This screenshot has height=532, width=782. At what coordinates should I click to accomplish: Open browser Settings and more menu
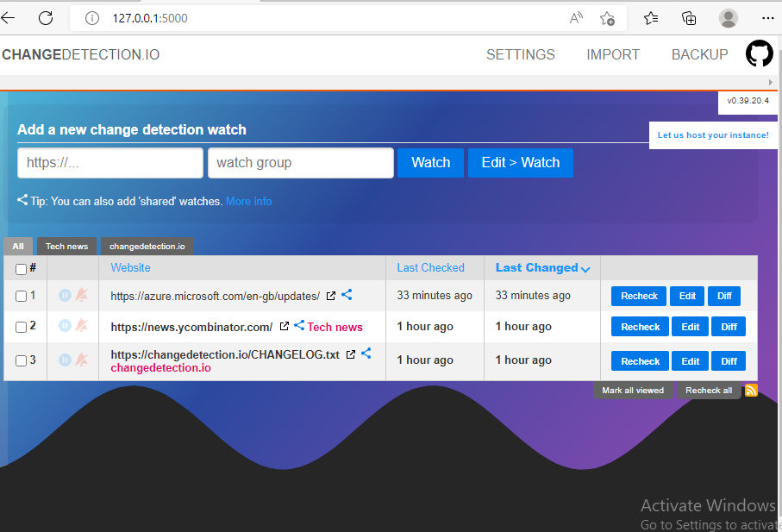(768, 18)
